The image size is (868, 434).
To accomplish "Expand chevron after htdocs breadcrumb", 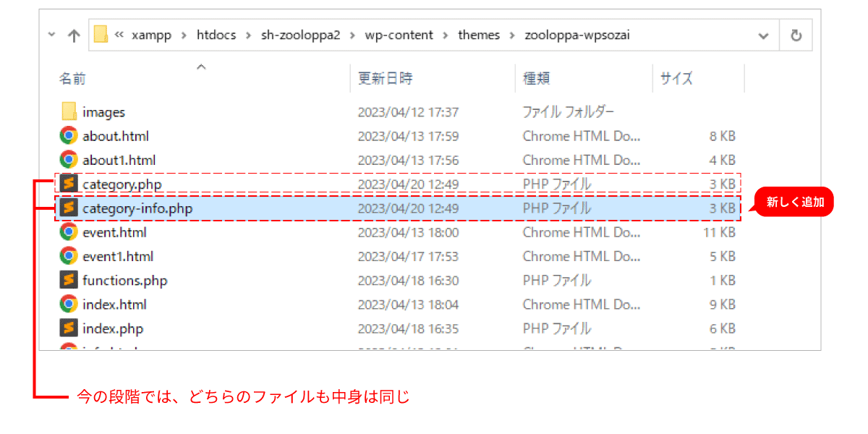I will [x=248, y=35].
